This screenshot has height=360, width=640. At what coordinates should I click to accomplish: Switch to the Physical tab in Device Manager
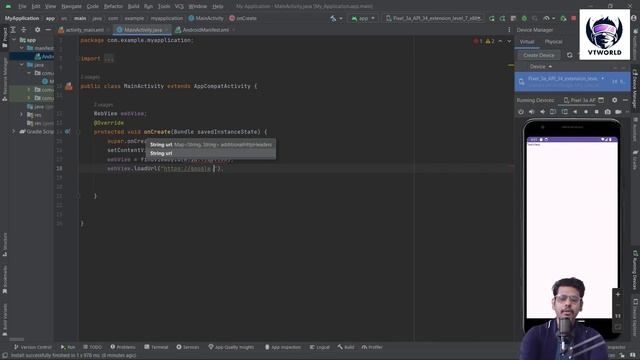(553, 42)
